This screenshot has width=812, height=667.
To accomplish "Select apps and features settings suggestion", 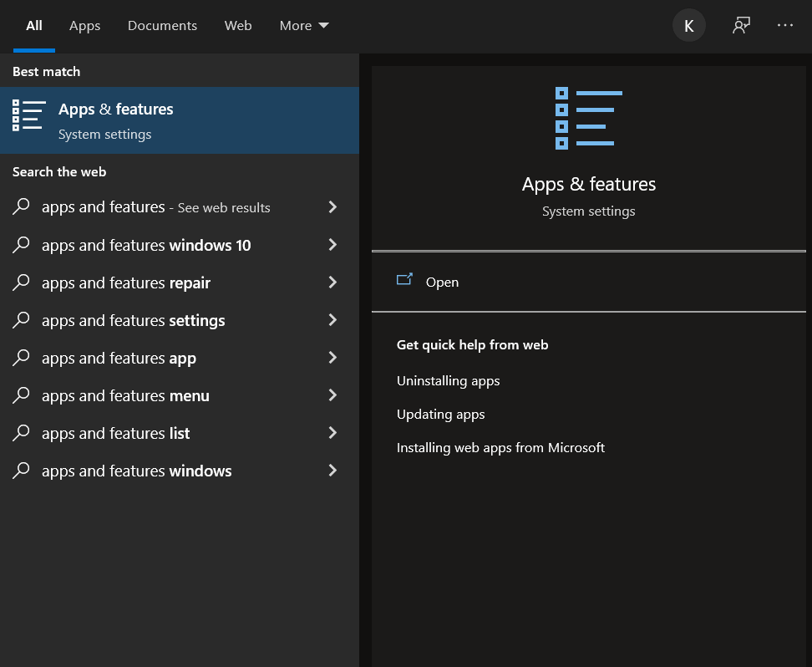I will pos(179,320).
